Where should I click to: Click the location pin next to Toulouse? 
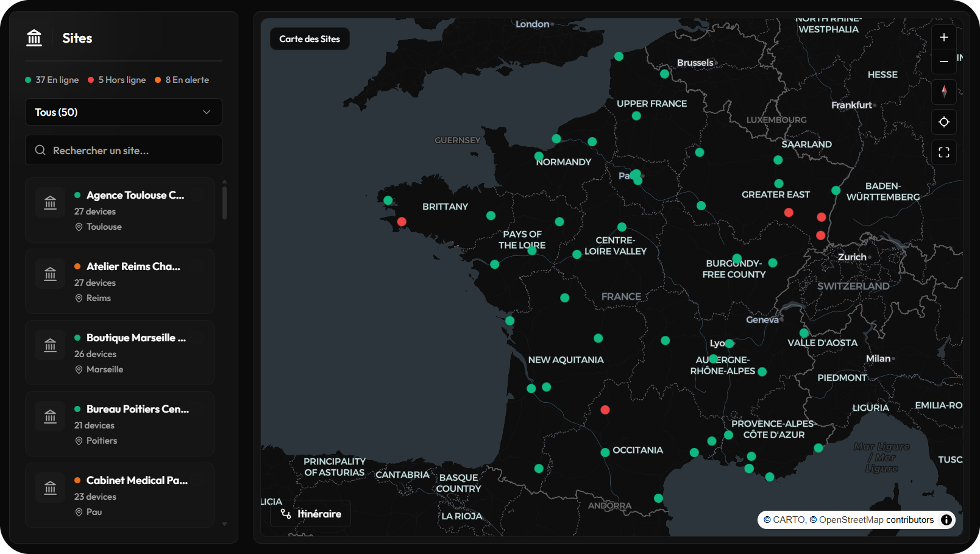click(79, 227)
